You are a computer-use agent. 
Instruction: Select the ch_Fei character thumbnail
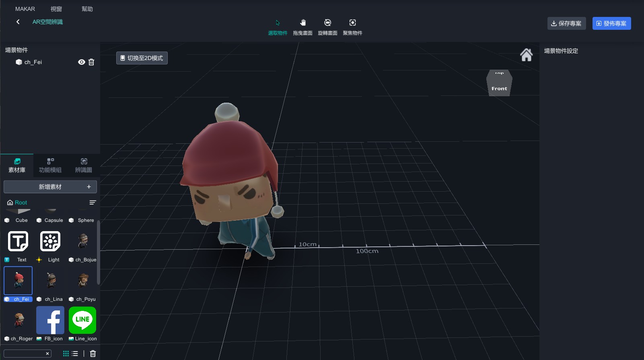tap(18, 281)
